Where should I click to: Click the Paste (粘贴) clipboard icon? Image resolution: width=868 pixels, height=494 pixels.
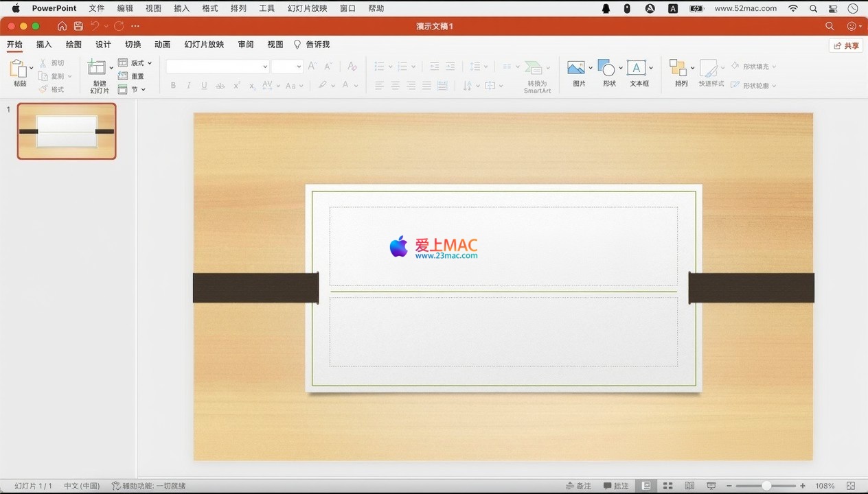click(x=19, y=69)
